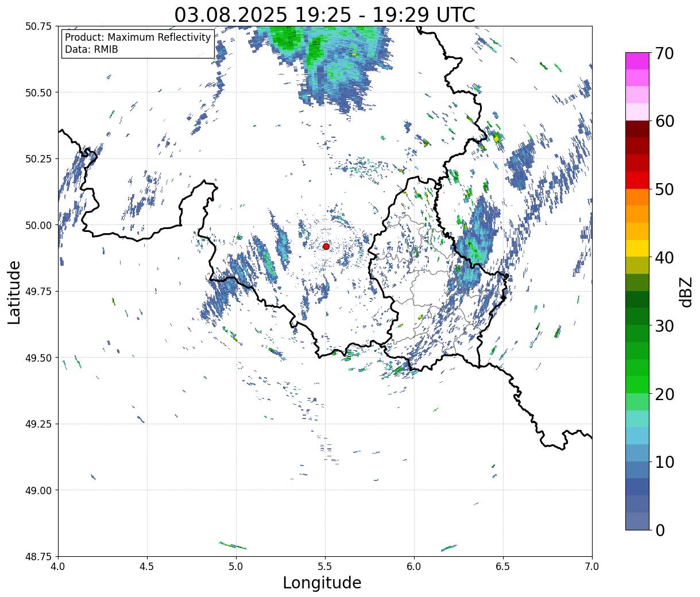Image resolution: width=700 pixels, height=597 pixels.
Task: Click the "Data: RMIB" text
Action: click(91, 49)
